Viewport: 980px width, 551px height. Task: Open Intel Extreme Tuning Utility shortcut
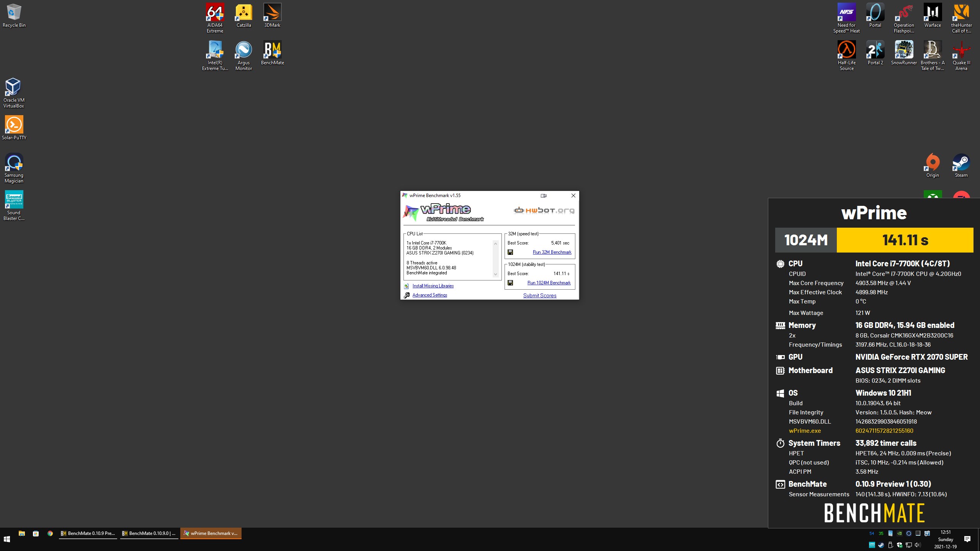[x=215, y=55]
